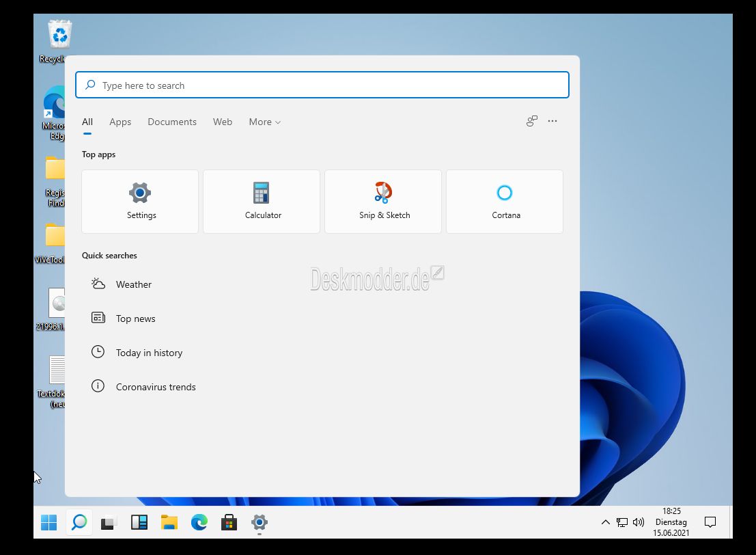Viewport: 756px width, 555px height.
Task: Click the Today in history clock icon
Action: click(x=98, y=352)
